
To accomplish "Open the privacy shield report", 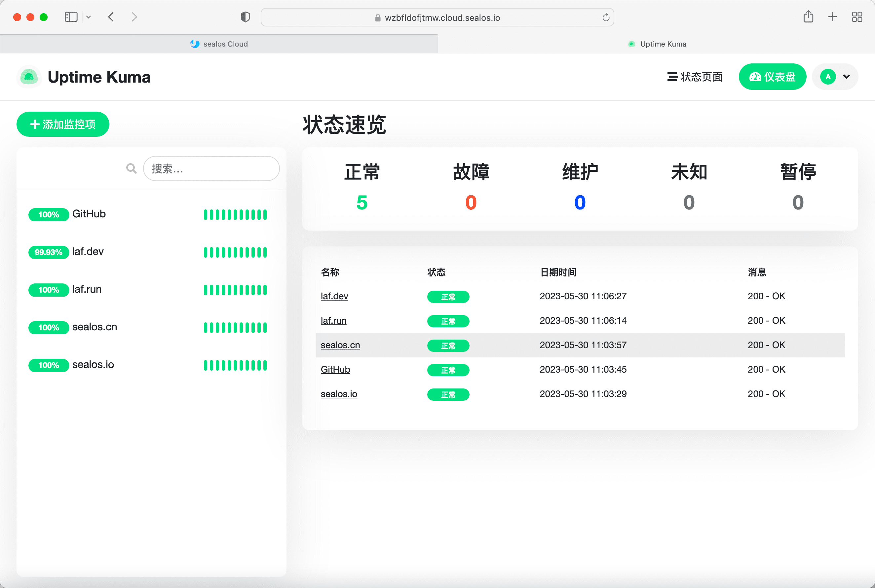I will (245, 17).
